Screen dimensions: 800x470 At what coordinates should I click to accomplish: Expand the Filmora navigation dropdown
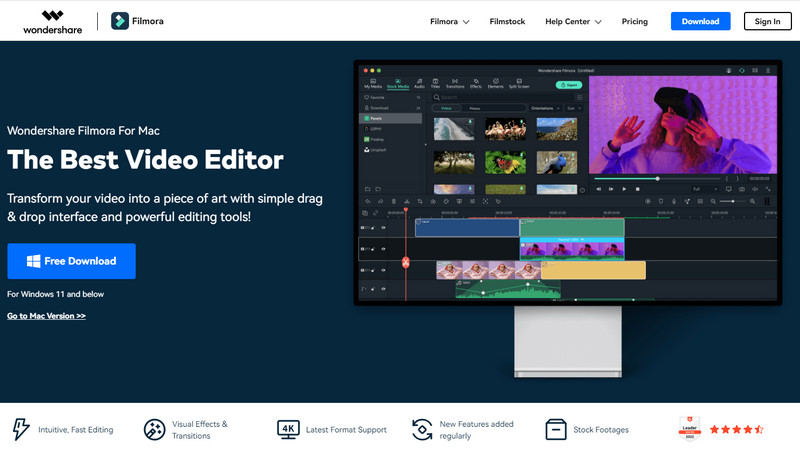click(449, 21)
